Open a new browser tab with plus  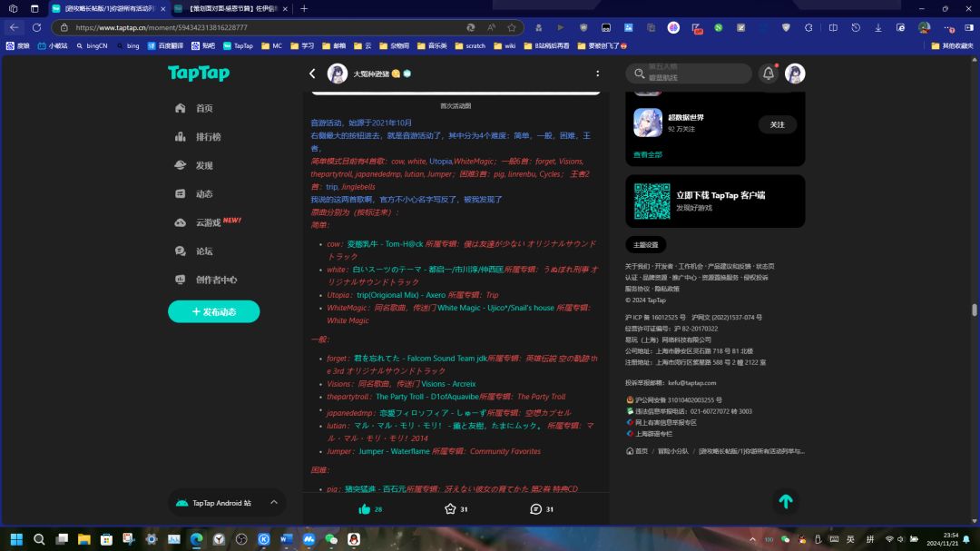click(304, 9)
